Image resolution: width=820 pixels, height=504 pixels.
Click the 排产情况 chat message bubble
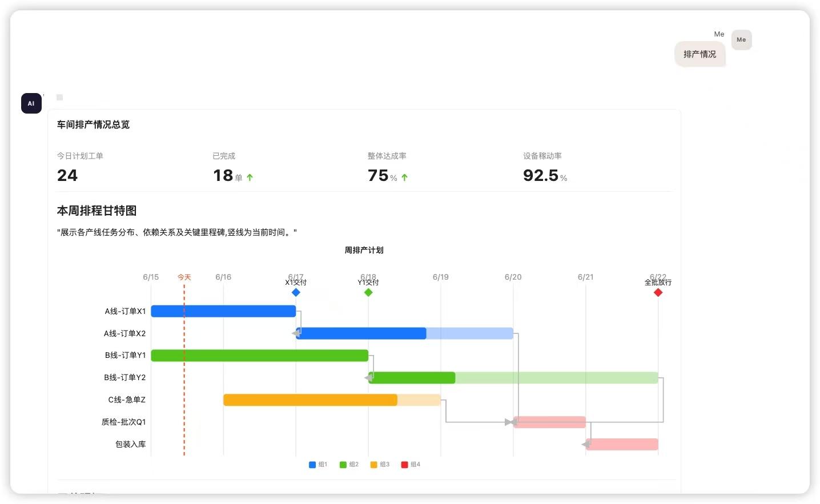click(x=700, y=54)
